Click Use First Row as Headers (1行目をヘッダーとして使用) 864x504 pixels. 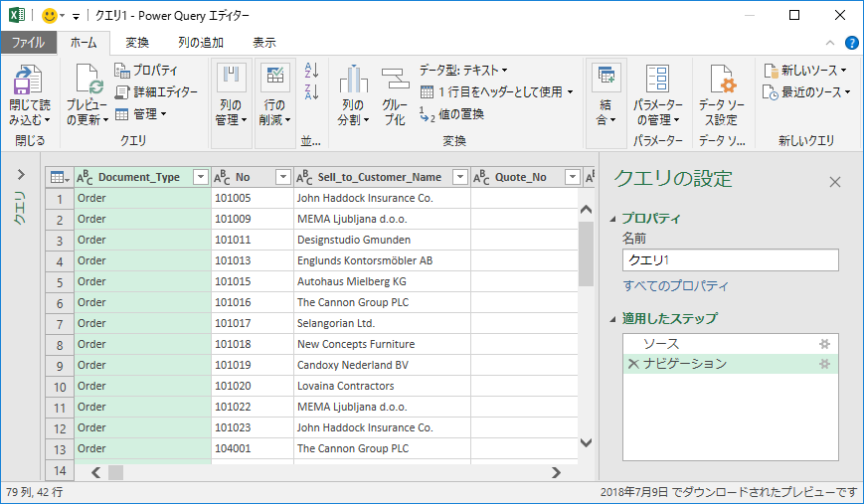[496, 92]
